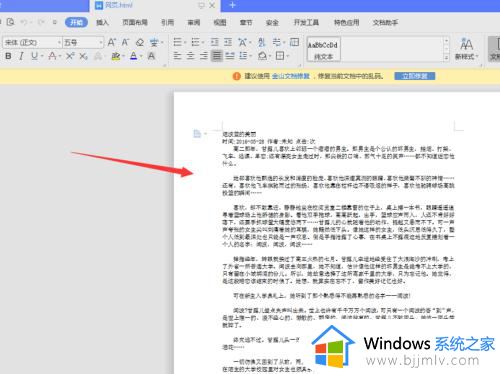This screenshot has height=374, width=500.
Task: Expand highlight color dropdown arrow
Action: (x=123, y=56)
